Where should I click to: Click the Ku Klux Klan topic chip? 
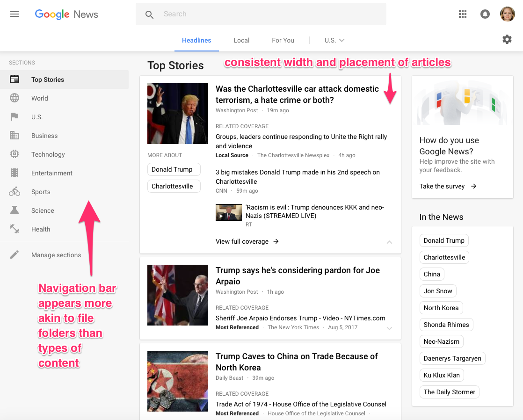click(442, 375)
